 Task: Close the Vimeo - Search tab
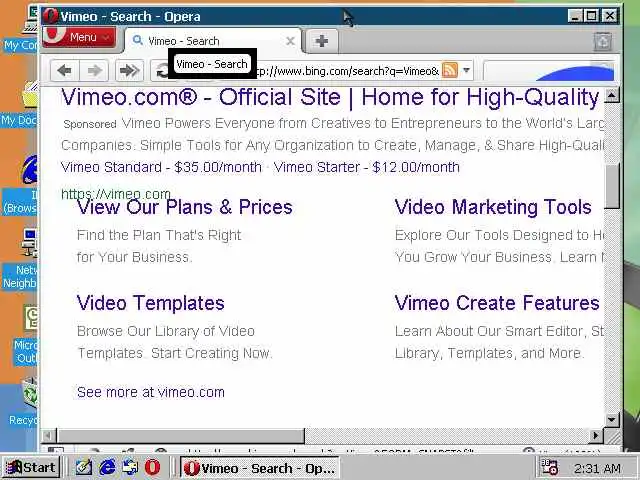coord(290,41)
